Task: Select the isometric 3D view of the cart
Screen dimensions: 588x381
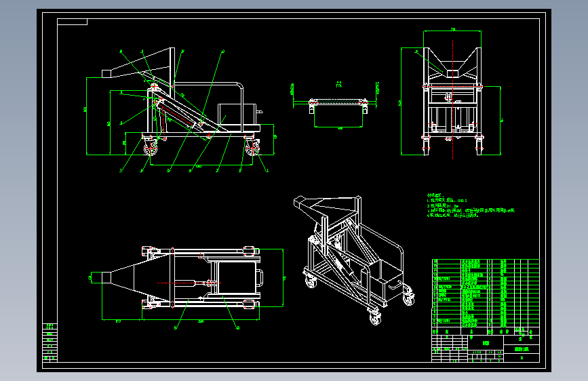Action: coord(355,260)
